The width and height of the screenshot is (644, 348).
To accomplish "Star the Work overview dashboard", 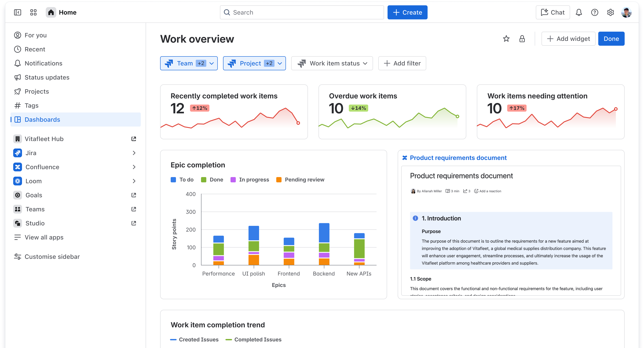I will click(506, 39).
